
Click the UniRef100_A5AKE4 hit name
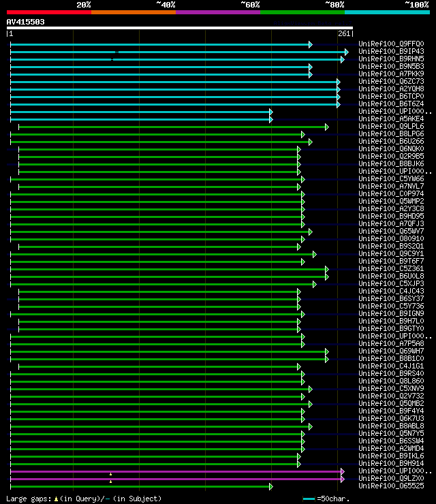point(391,119)
